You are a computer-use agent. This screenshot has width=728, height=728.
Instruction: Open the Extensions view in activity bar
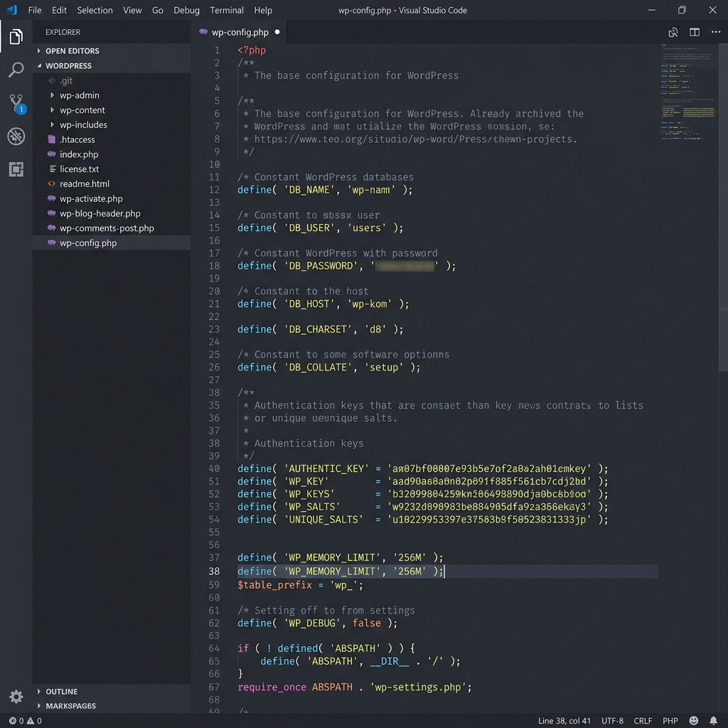[16, 169]
